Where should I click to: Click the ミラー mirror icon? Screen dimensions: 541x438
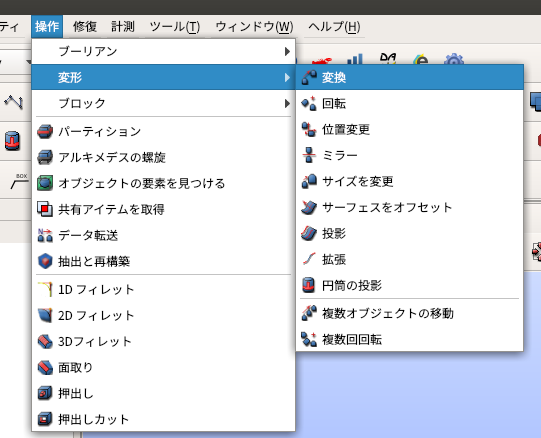tap(309, 156)
